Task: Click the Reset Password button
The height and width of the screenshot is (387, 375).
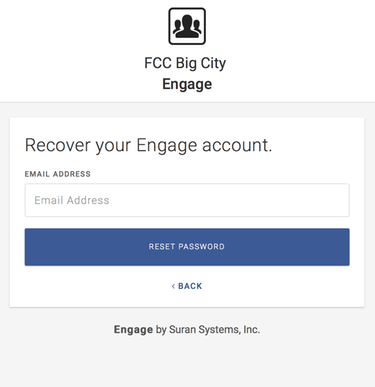Action: [x=187, y=247]
